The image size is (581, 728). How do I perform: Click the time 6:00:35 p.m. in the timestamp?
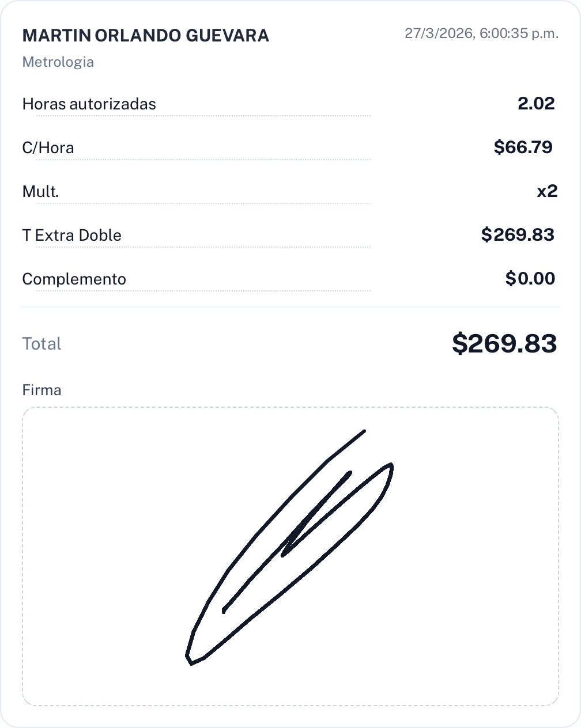click(519, 33)
